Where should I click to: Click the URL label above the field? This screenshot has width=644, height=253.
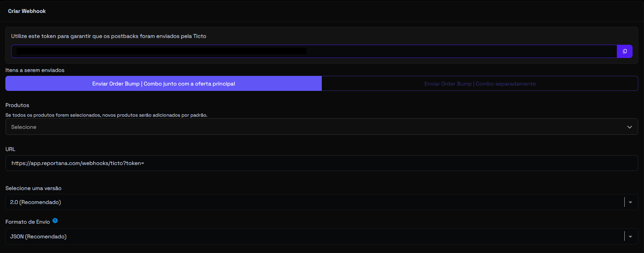[10, 149]
